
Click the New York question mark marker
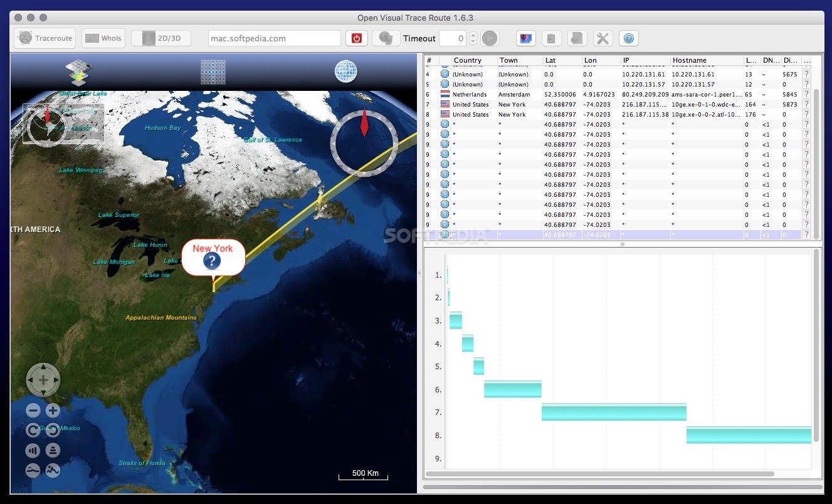pyautogui.click(x=213, y=261)
